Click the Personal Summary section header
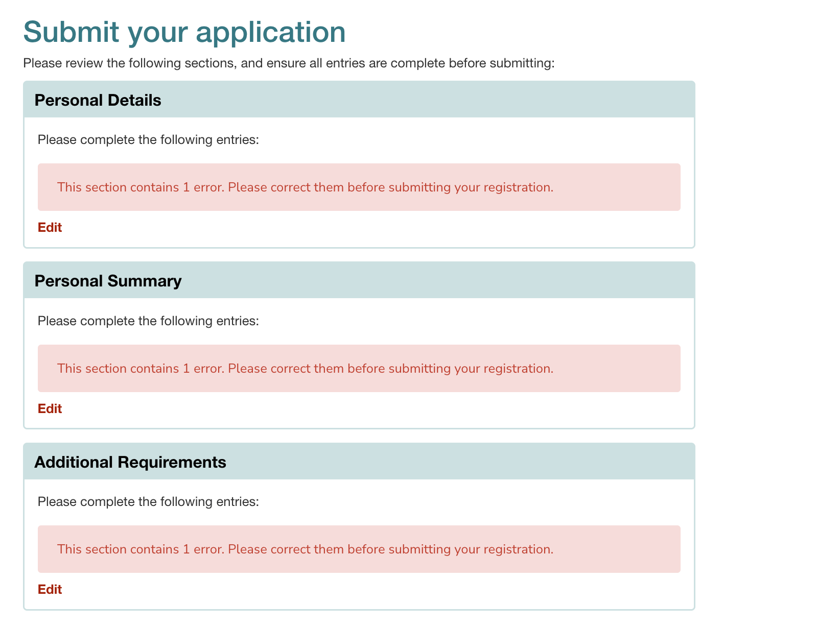Screen dimensions: 840x628 coord(107,280)
